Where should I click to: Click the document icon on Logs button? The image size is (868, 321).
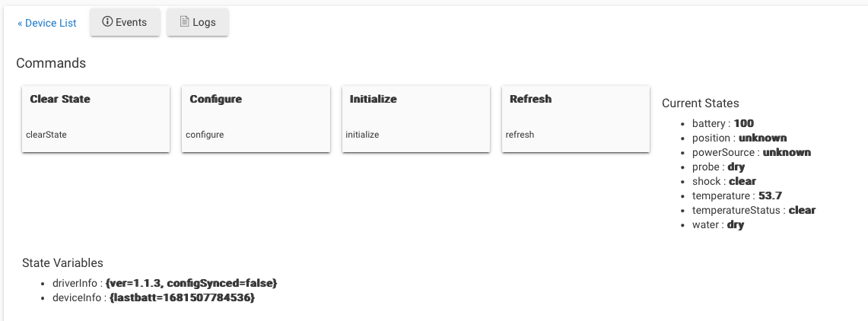tap(185, 21)
